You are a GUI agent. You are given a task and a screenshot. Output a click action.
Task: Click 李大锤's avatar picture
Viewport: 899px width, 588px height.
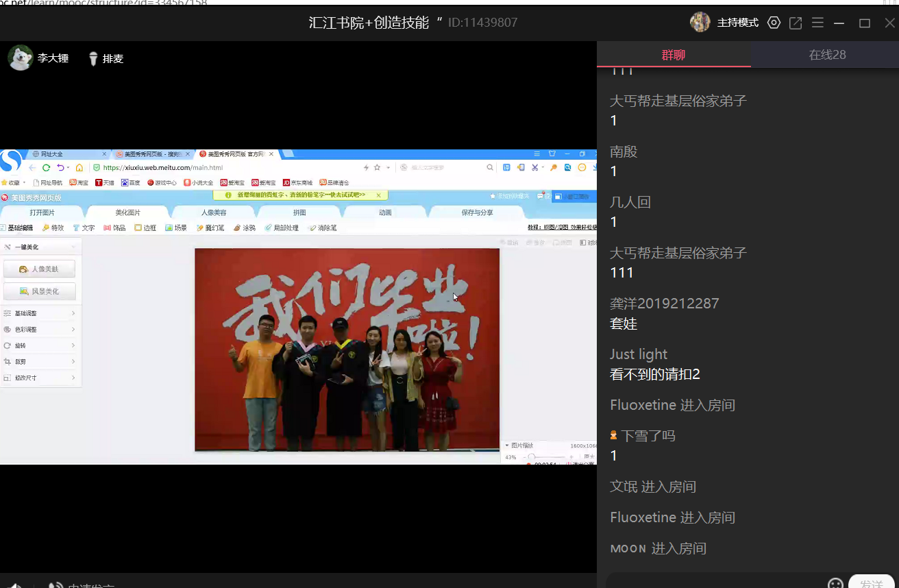click(21, 58)
